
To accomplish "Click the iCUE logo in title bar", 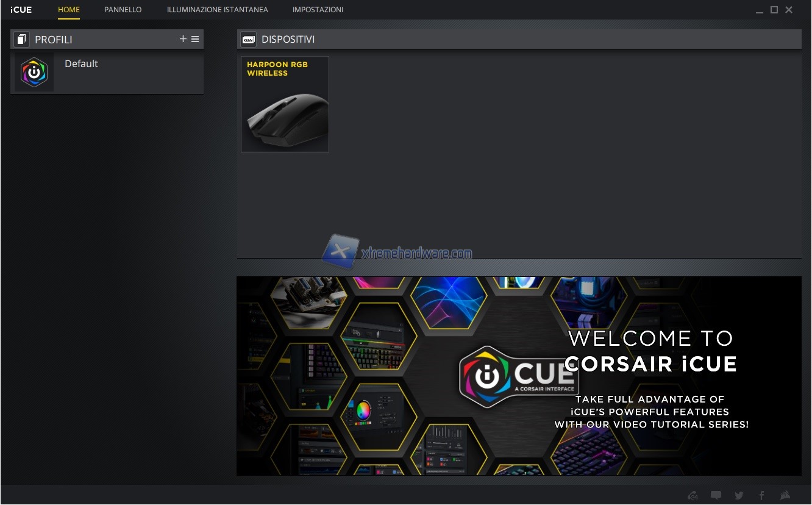I will (21, 10).
